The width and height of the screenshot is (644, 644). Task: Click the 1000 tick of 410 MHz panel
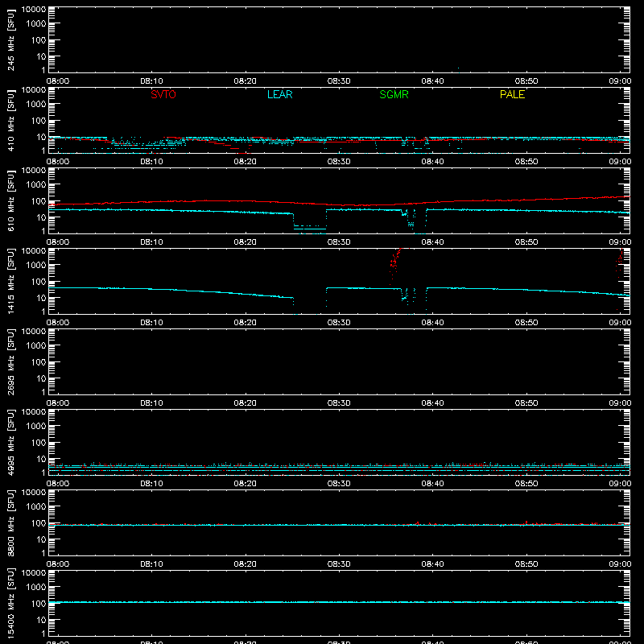(x=36, y=105)
